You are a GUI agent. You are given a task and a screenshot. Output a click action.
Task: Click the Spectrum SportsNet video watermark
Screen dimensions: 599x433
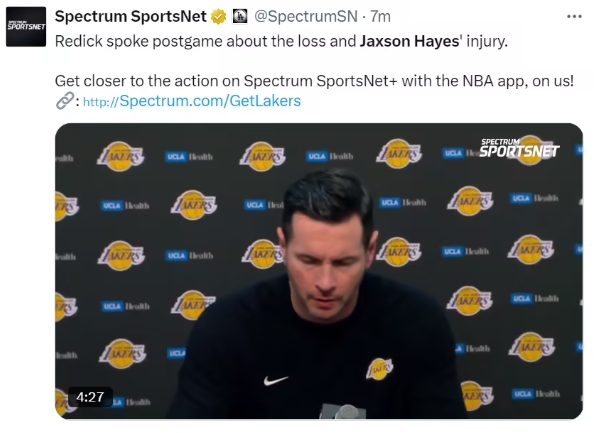click(519, 148)
